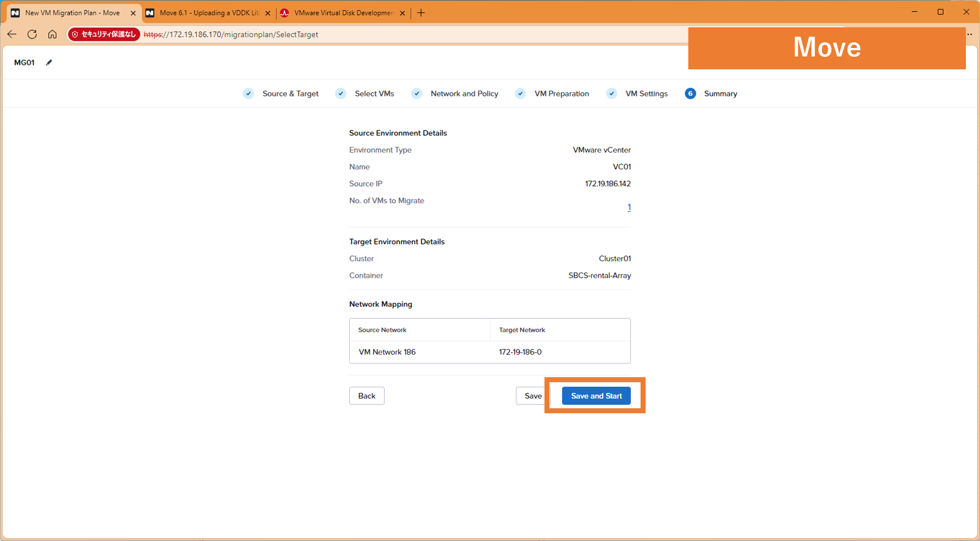Click the VMware vCenter environment type value

[x=602, y=150]
